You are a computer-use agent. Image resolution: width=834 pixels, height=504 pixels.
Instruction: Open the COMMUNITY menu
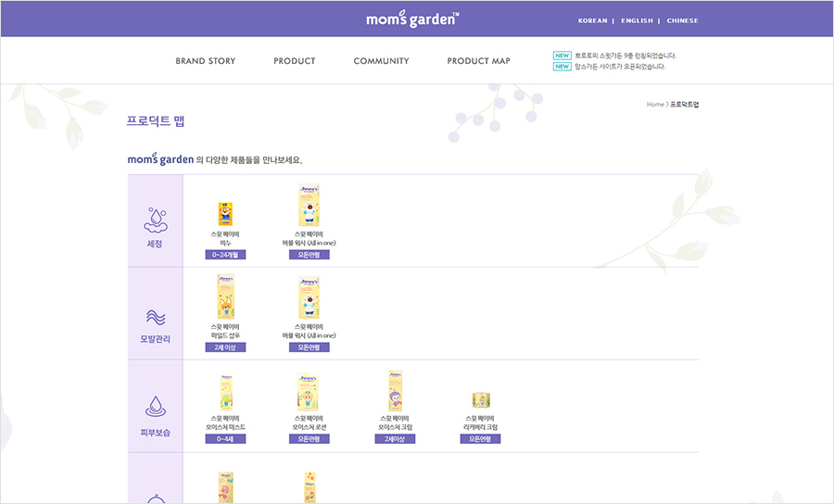coord(382,61)
